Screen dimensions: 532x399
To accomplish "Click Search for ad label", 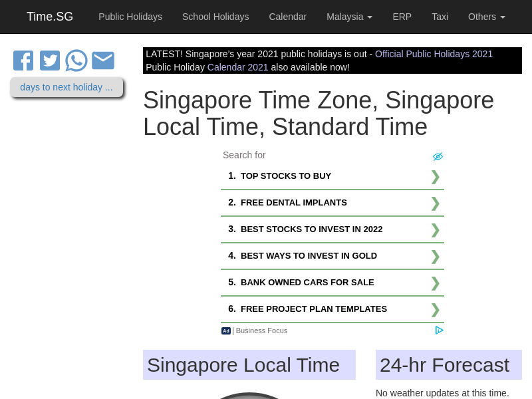I will 244,155.
